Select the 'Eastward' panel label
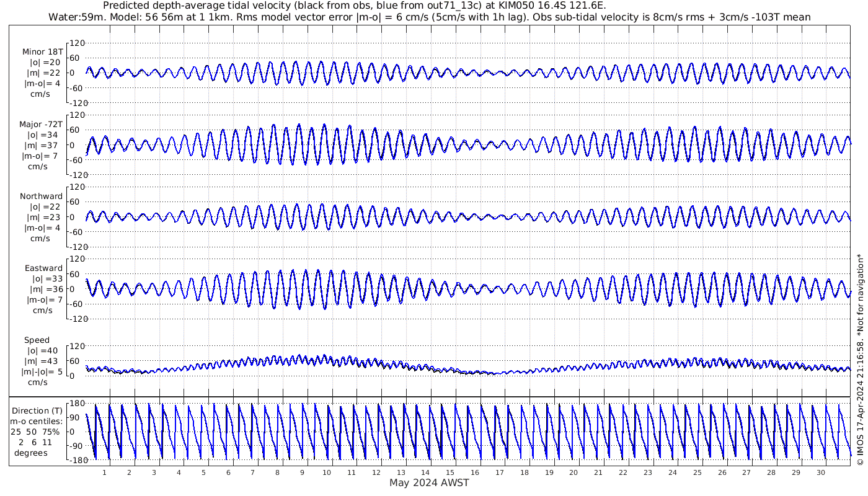868x496 pixels. pos(44,268)
